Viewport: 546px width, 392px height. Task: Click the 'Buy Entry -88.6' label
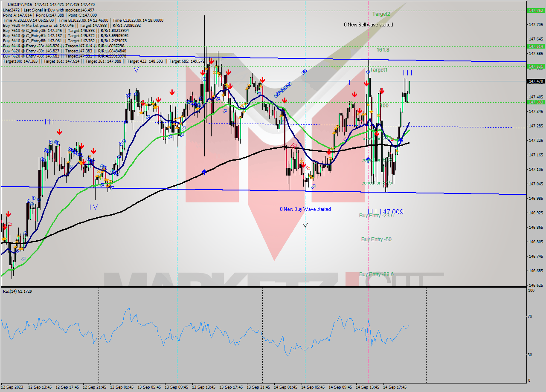[376, 274]
